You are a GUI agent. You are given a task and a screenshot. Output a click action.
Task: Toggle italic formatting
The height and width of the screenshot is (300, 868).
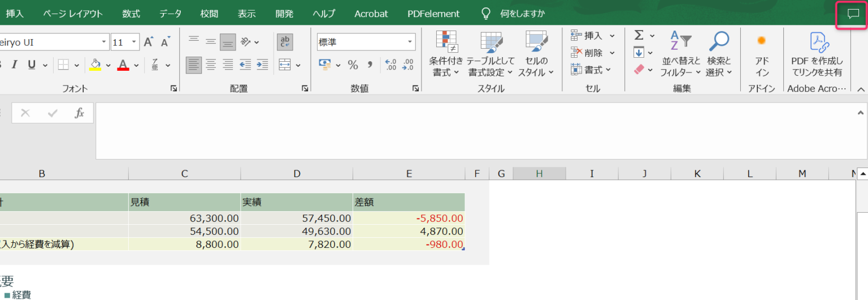pyautogui.click(x=15, y=65)
